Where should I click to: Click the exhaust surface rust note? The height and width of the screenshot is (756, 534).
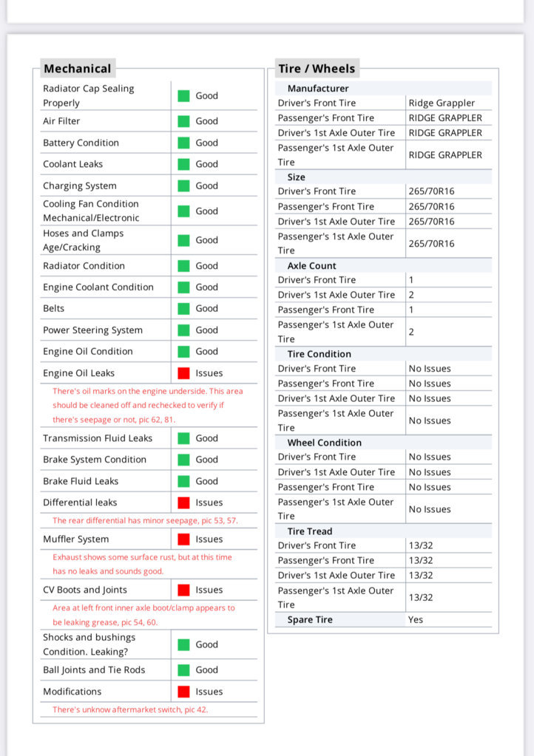point(142,564)
